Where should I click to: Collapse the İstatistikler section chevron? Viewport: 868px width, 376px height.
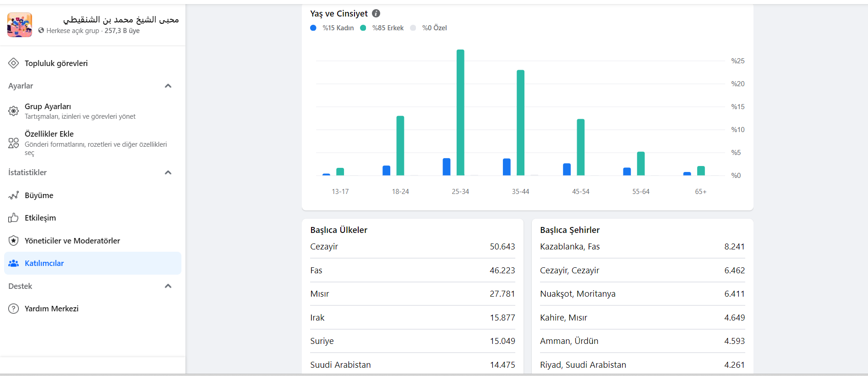click(x=168, y=172)
